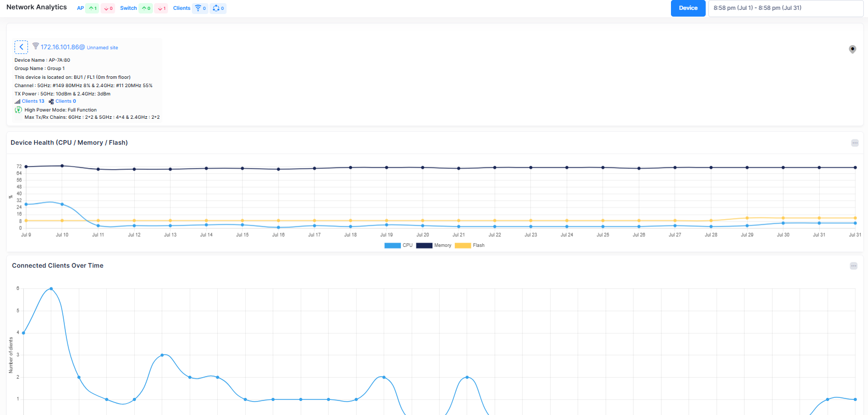Toggle CPU series in chart legend

398,245
